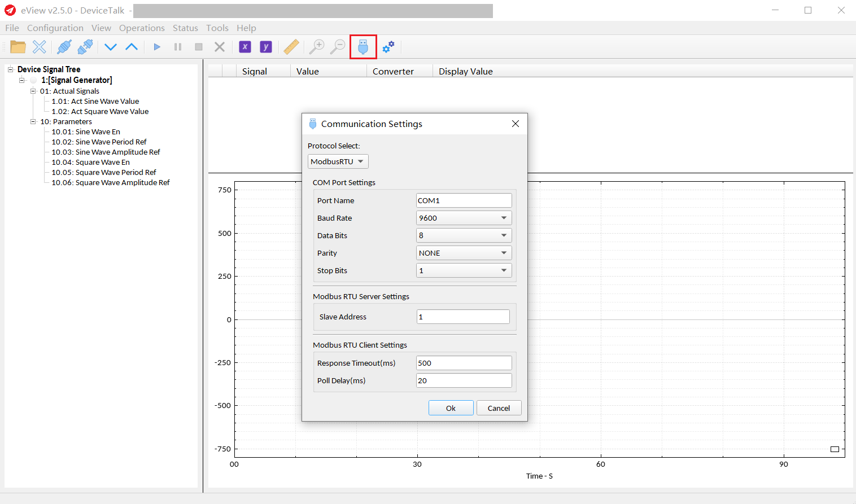The image size is (856, 504).
Task: Click the Poll Delay(ms) field
Action: [x=464, y=380]
